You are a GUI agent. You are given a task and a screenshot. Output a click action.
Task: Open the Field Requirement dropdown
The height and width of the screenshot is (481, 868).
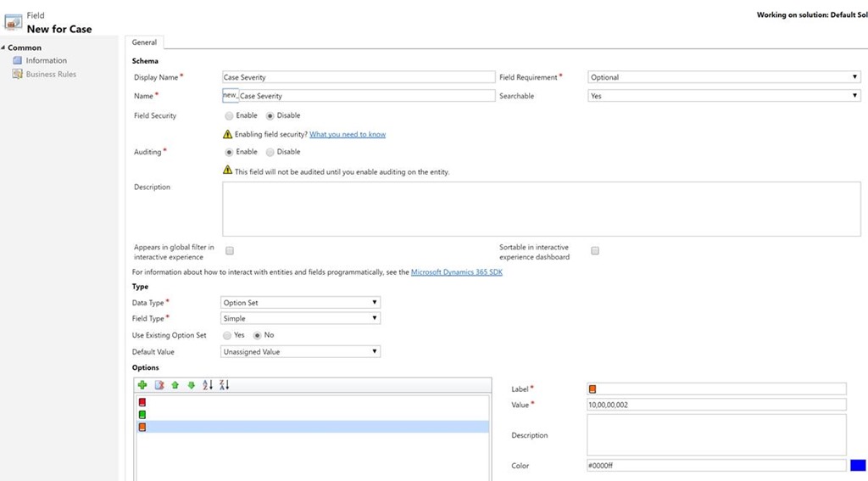(725, 77)
